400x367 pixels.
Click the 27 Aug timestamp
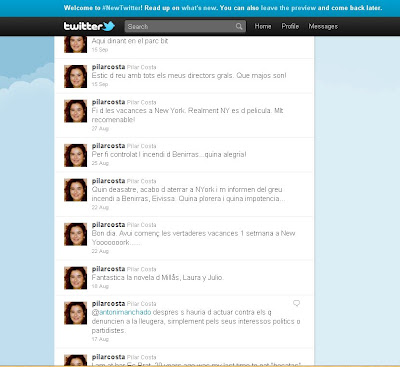(100, 128)
